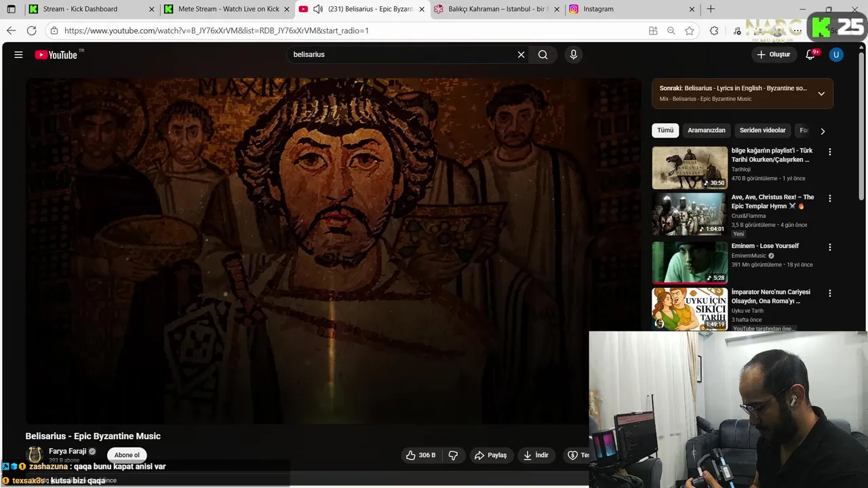Expand the Sonraki mix playlist panel
This screenshot has height=488, width=868.
[821, 94]
